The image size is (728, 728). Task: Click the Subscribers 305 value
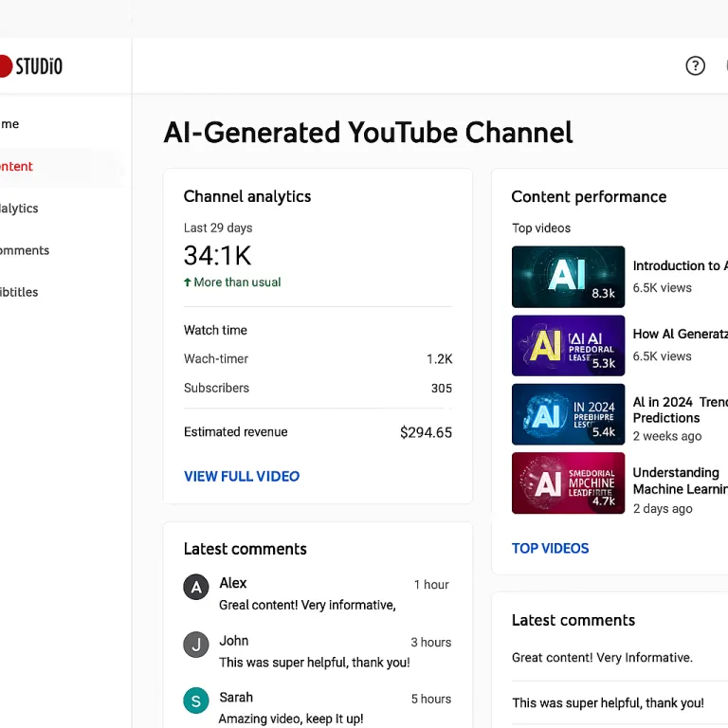[441, 388]
